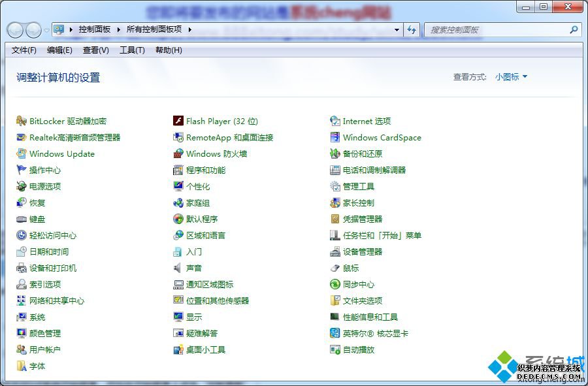The height and width of the screenshot is (386, 588).
Task: Open the 性能信息和工具 link
Action: pyautogui.click(x=370, y=317)
